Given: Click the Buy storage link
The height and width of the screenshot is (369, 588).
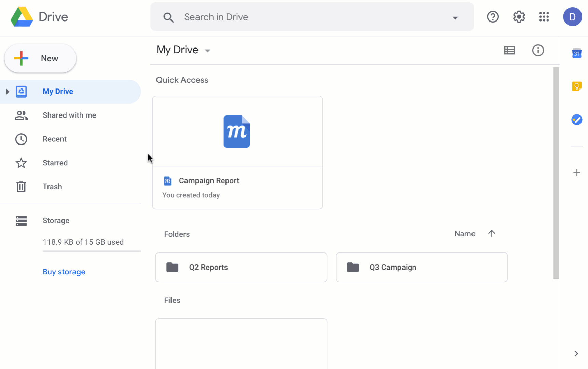Looking at the screenshot, I should 64,272.
